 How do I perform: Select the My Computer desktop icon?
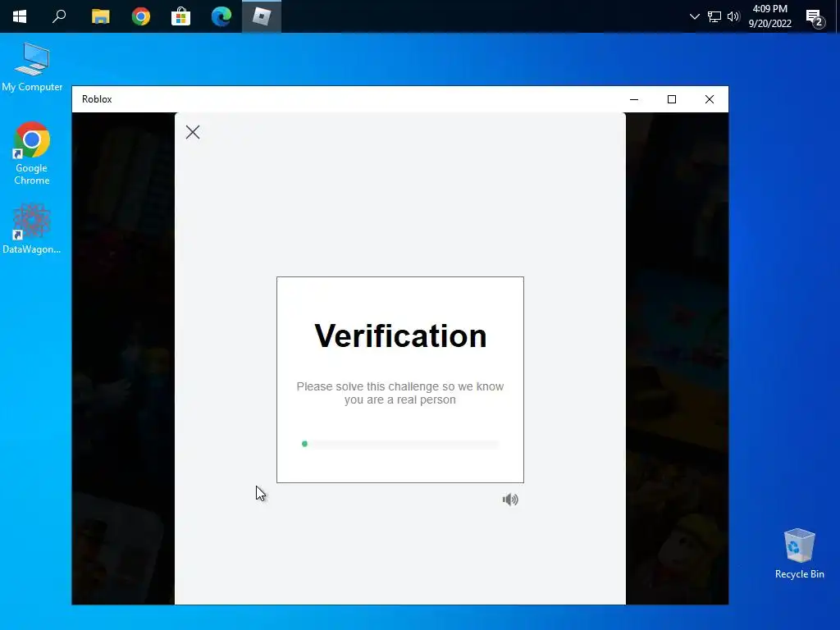32,67
